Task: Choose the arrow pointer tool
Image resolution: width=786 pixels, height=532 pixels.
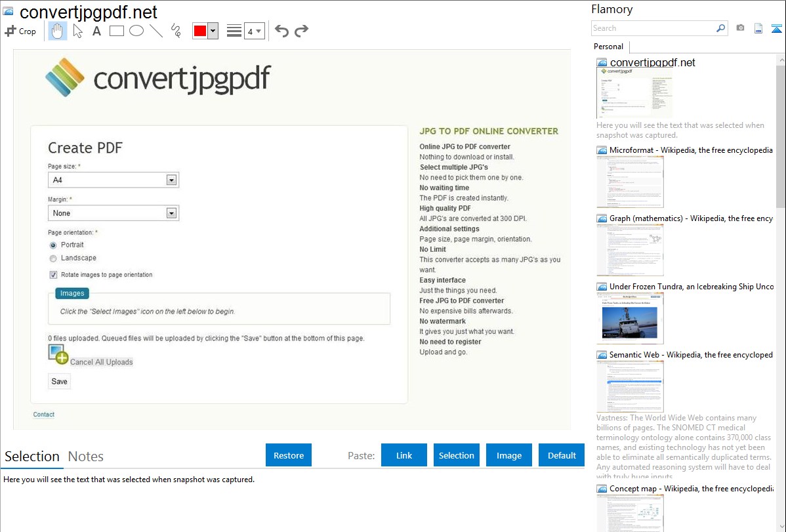Action: pyautogui.click(x=77, y=31)
